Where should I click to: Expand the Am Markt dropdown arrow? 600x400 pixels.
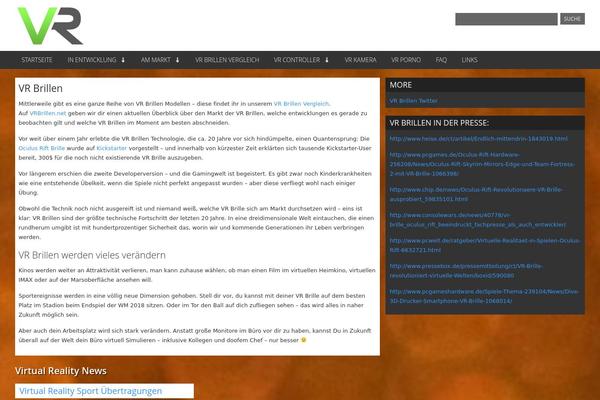(x=177, y=60)
